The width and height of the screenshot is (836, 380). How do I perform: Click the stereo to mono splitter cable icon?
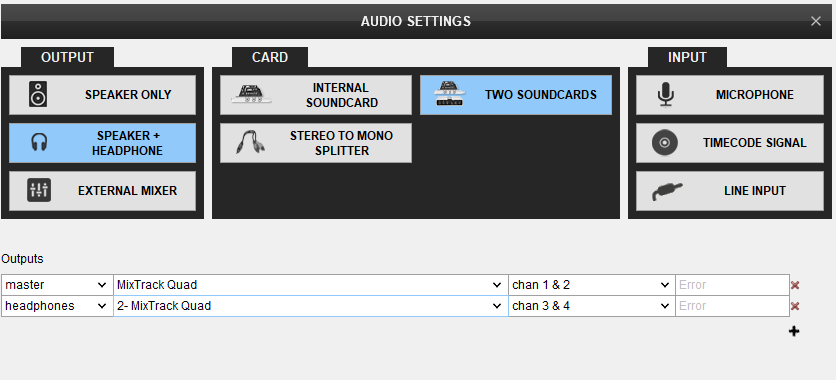coord(251,143)
